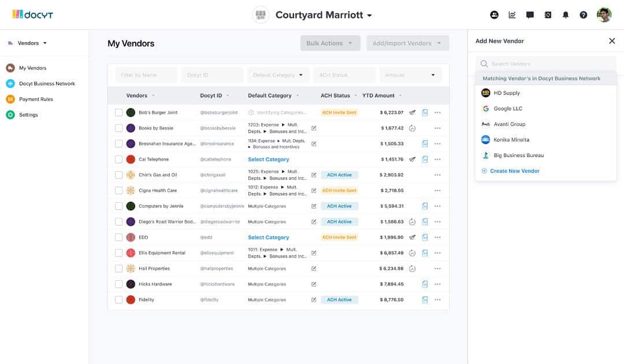
Task: Open the user profile avatar
Action: click(604, 15)
